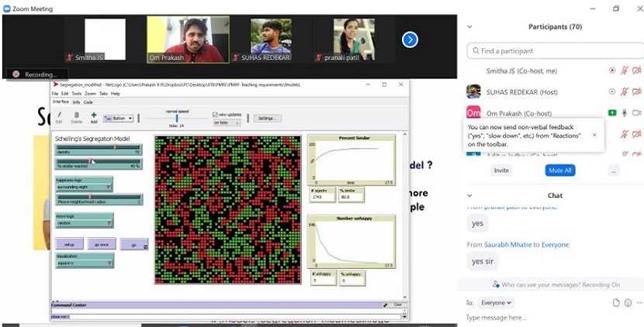Click Smitha JS camera-off icon

tap(636, 71)
